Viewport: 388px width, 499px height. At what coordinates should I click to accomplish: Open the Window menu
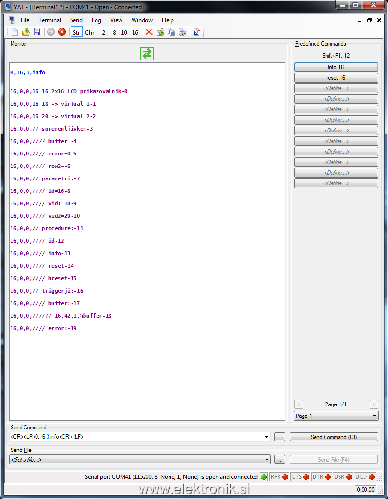(142, 20)
